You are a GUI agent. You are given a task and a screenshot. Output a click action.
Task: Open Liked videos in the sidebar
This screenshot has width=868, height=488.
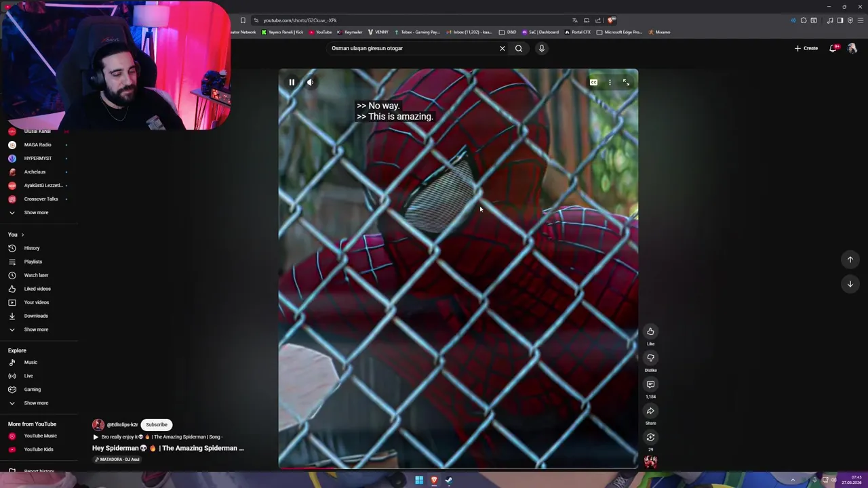[x=37, y=289]
